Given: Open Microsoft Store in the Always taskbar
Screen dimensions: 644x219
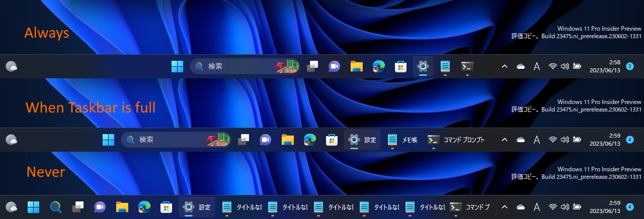Looking at the screenshot, I should (x=400, y=66).
